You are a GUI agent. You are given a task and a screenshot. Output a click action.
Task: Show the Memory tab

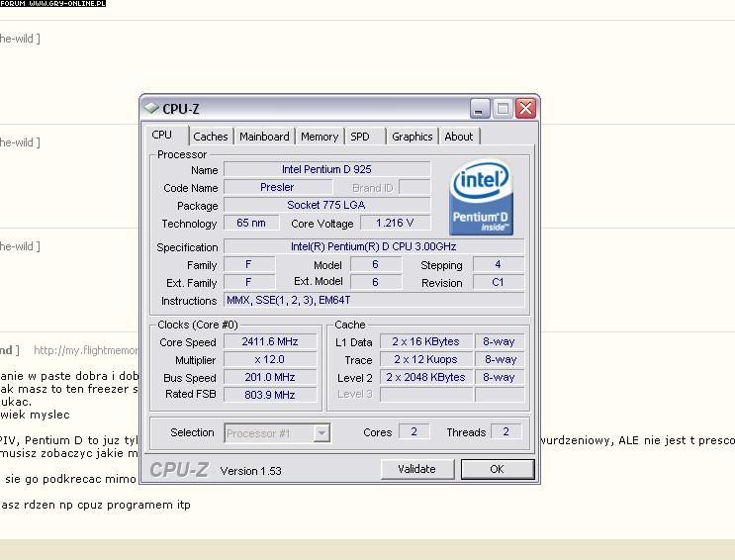pos(319,137)
